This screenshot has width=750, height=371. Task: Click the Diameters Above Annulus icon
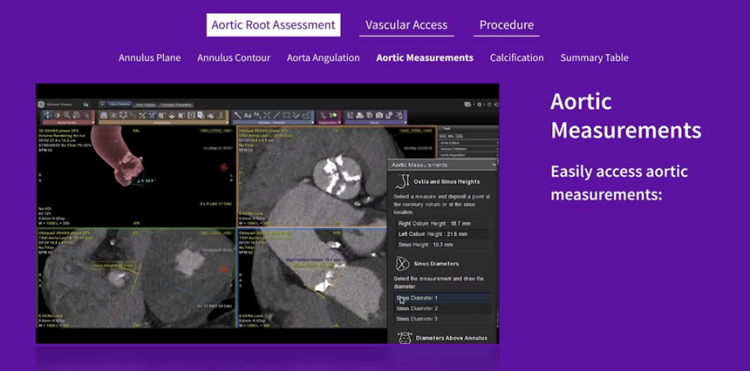click(405, 338)
